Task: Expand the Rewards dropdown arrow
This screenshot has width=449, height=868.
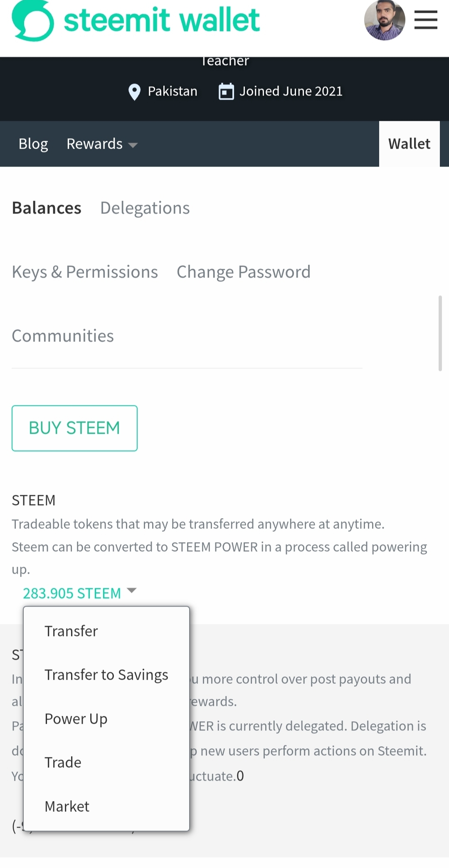Action: click(x=133, y=145)
